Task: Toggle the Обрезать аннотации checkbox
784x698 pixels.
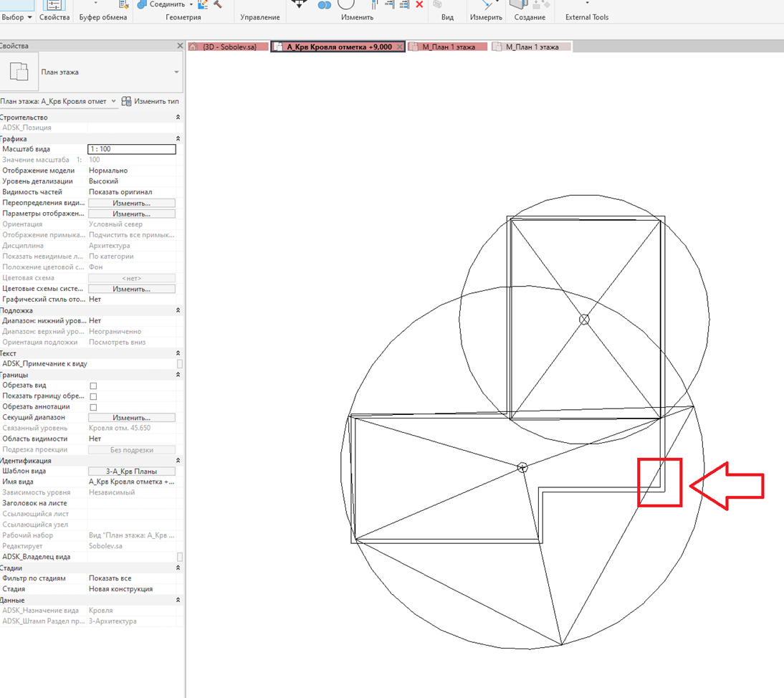Action: (93, 407)
